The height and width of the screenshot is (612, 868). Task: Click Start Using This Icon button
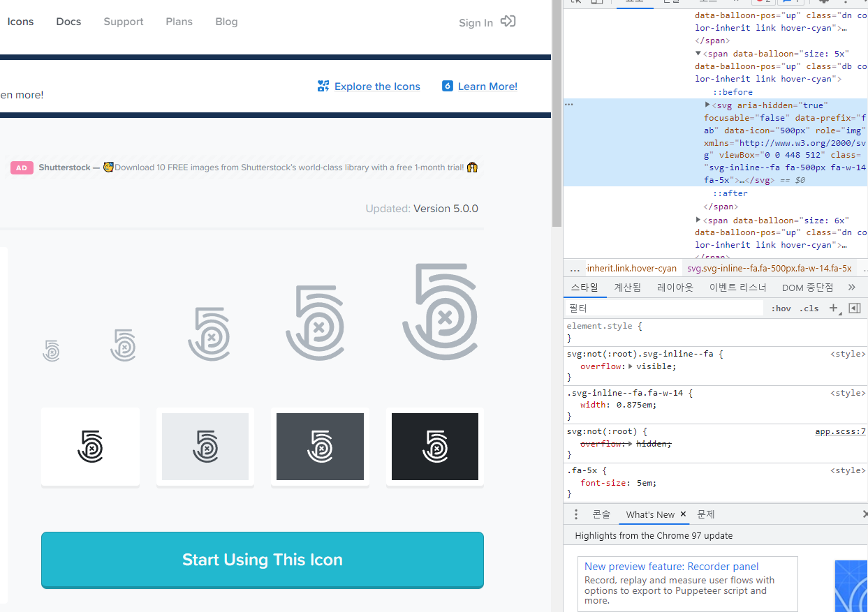pos(263,560)
